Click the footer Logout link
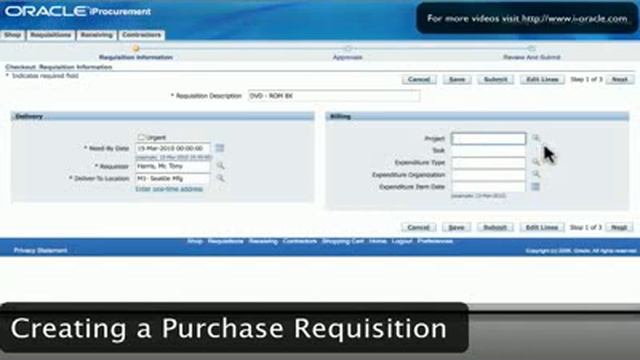 [x=402, y=241]
